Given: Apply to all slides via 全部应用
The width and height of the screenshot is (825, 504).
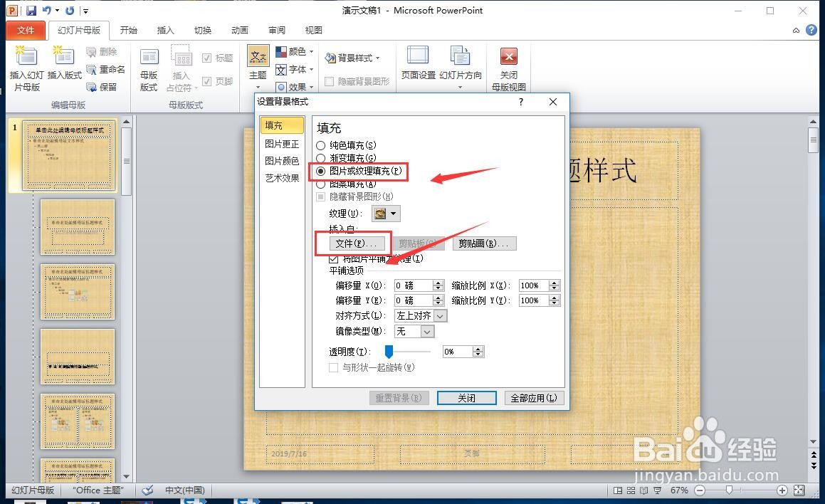Looking at the screenshot, I should (x=535, y=398).
